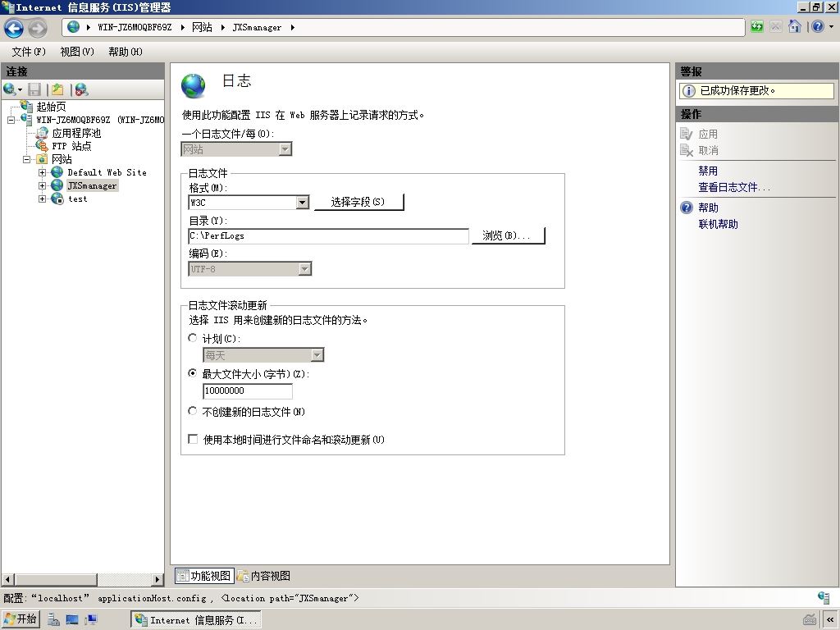This screenshot has width=840, height=630.
Task: Click the Connections scrollbar left arrow
Action: 7,579
